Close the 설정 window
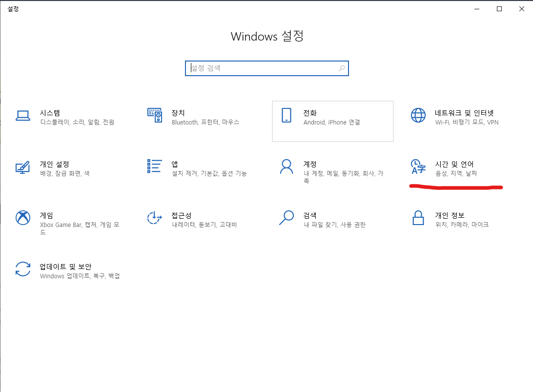Screen dimensions: 533x392 pyautogui.click(x=522, y=9)
